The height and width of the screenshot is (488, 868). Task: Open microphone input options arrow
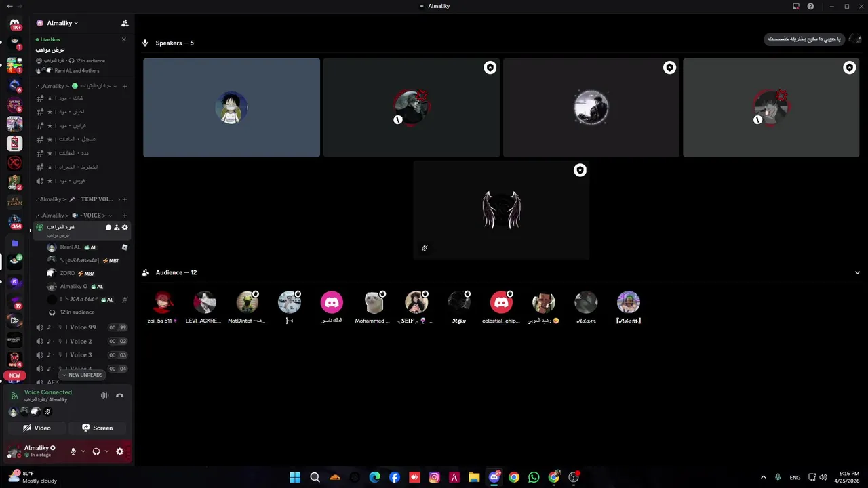(x=83, y=451)
